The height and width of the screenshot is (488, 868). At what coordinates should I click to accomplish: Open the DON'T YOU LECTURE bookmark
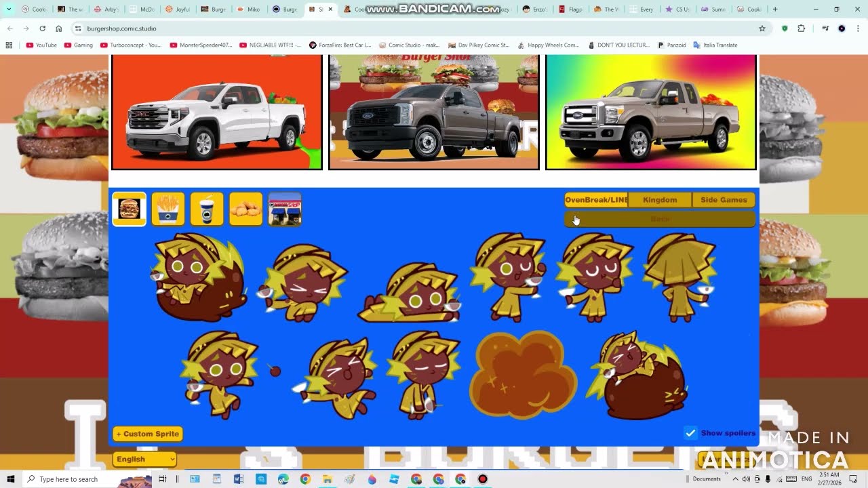618,45
